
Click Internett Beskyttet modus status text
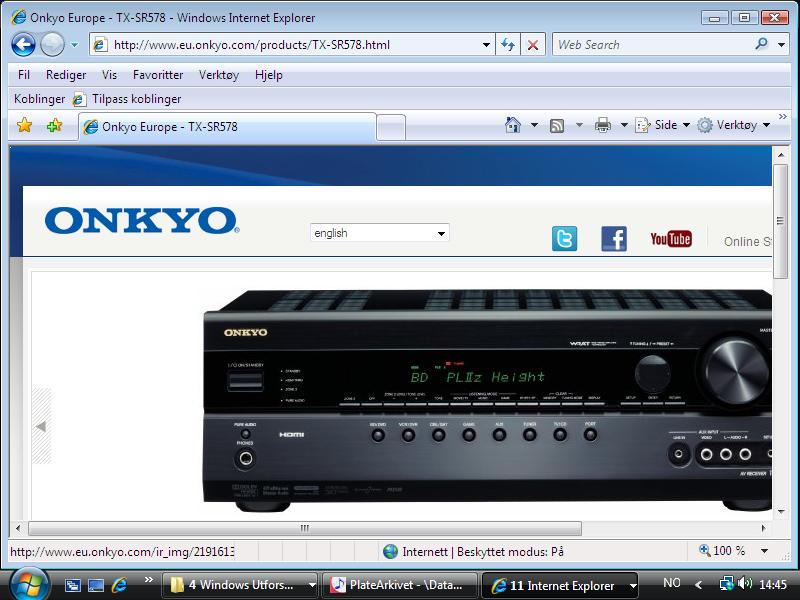pos(483,552)
